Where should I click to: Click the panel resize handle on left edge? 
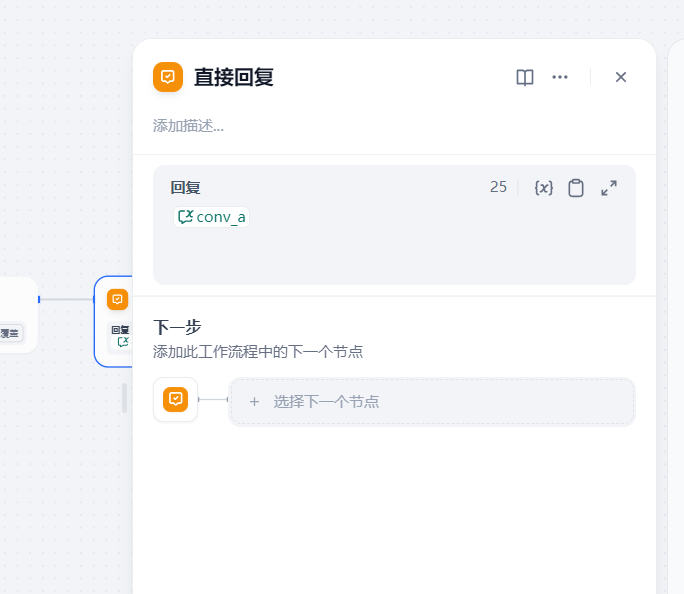(x=124, y=398)
